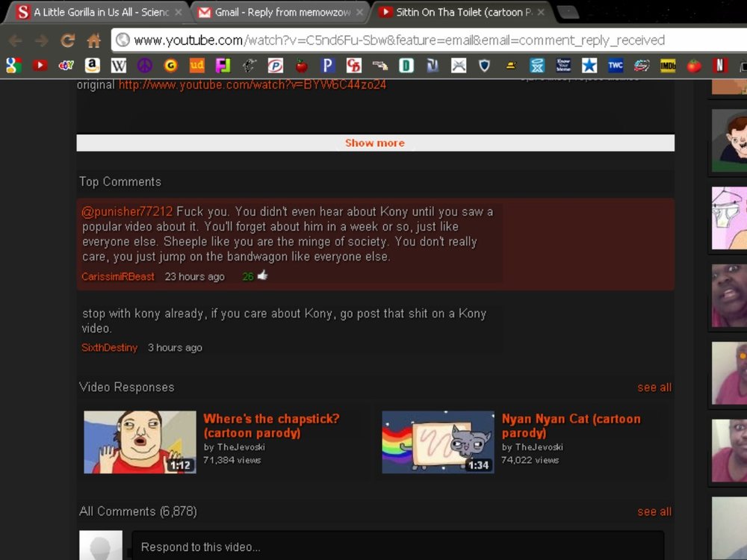This screenshot has height=560, width=747.
Task: Open 'Nyan Nyan Cat (cartoon parody)' title
Action: 571,426
